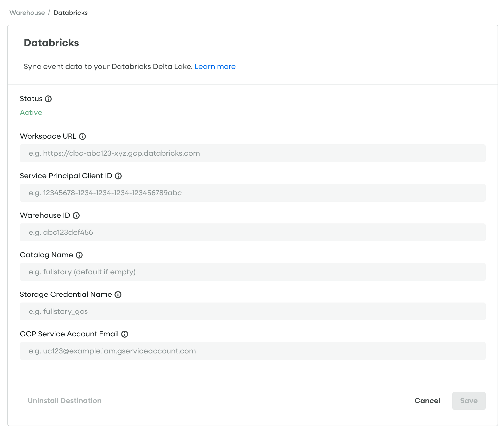This screenshot has height=434, width=504.
Task: Click Uninstall Destination
Action: tap(65, 401)
